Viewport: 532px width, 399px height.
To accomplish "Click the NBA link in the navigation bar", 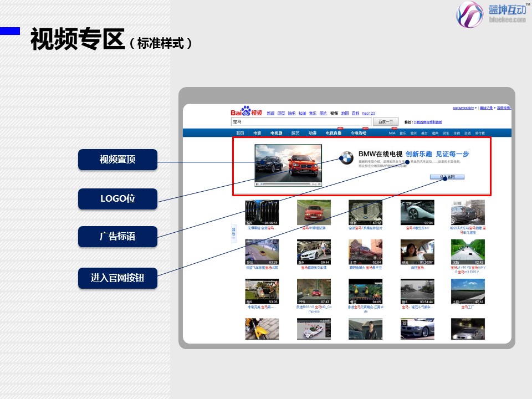I will click(392, 133).
